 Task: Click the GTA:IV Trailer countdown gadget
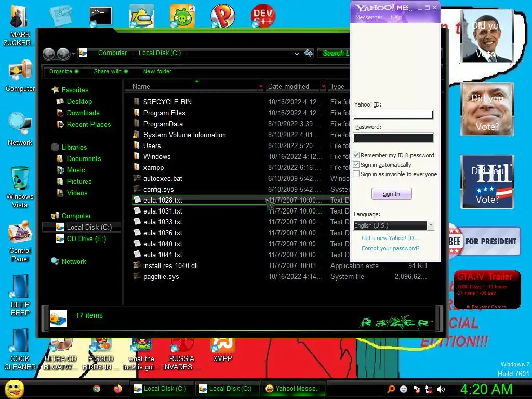[x=486, y=289]
